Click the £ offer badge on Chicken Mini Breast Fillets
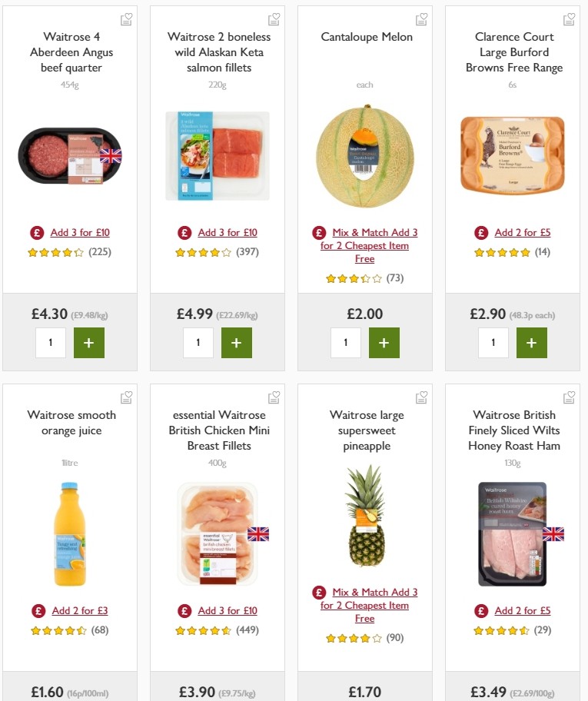Screen dimensions: 588x701 (x=183, y=610)
